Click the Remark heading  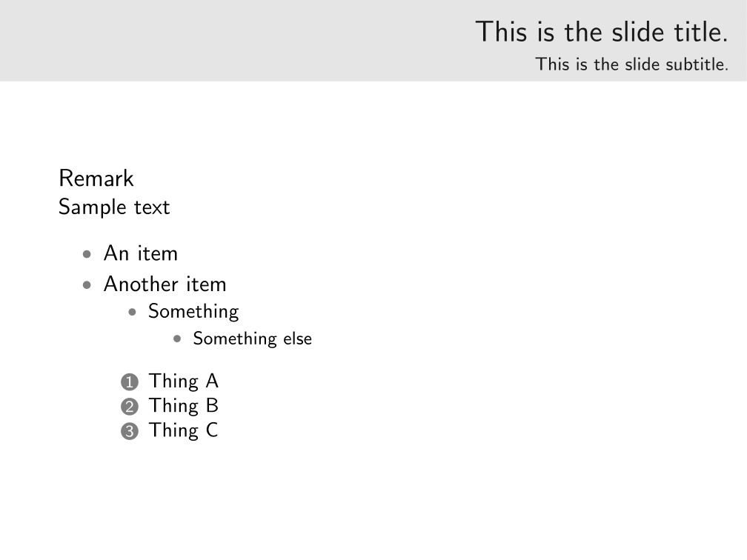tap(96, 179)
